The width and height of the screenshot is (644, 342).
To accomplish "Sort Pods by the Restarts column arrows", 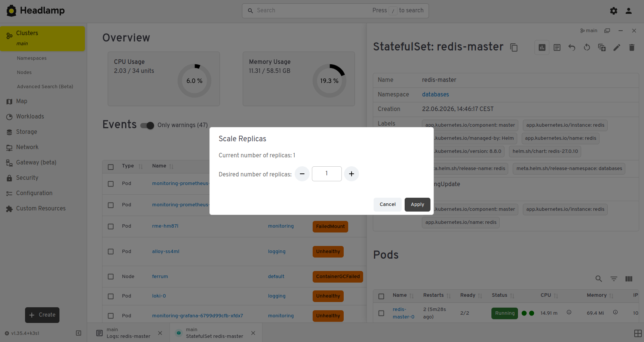I will coord(449,296).
